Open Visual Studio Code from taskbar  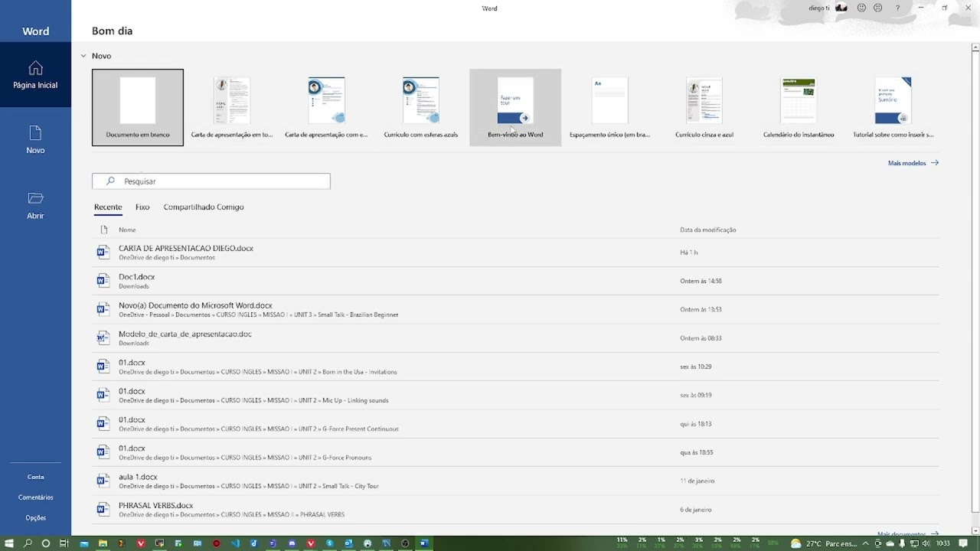tap(236, 543)
